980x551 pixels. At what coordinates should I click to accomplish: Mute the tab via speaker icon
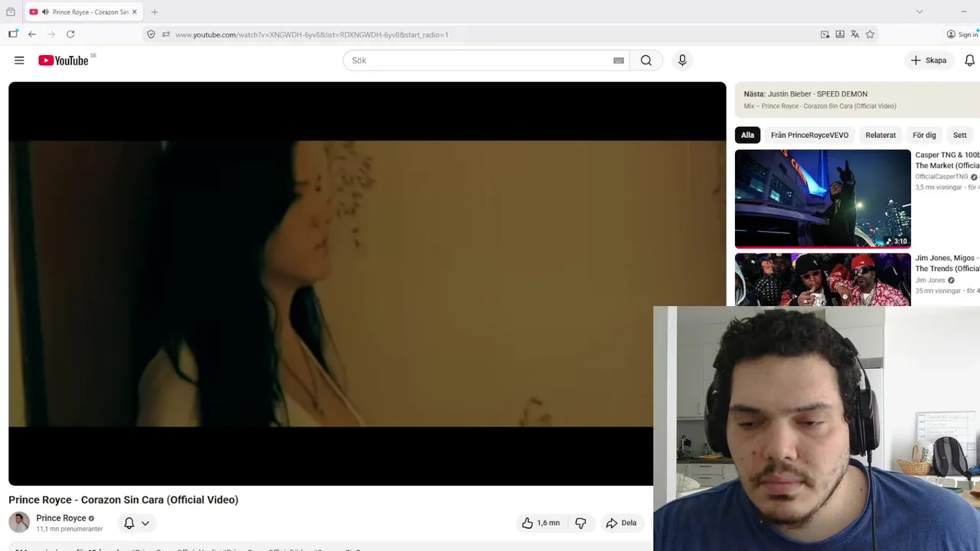pos(45,12)
